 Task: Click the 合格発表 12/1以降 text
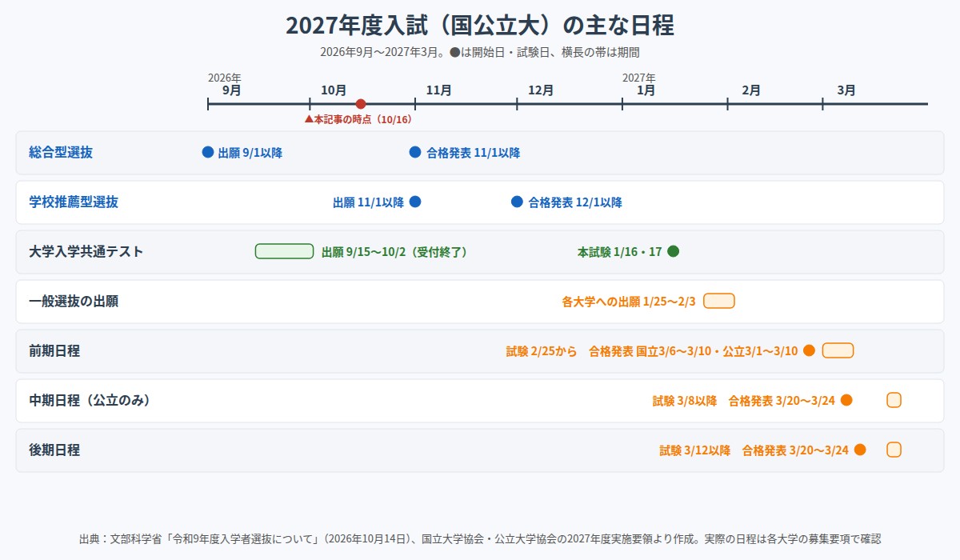pyautogui.click(x=575, y=202)
